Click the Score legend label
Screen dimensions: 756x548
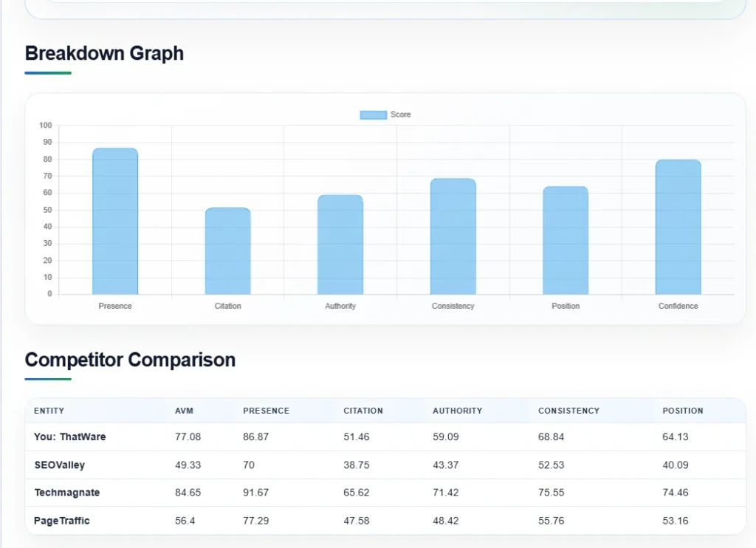point(401,114)
